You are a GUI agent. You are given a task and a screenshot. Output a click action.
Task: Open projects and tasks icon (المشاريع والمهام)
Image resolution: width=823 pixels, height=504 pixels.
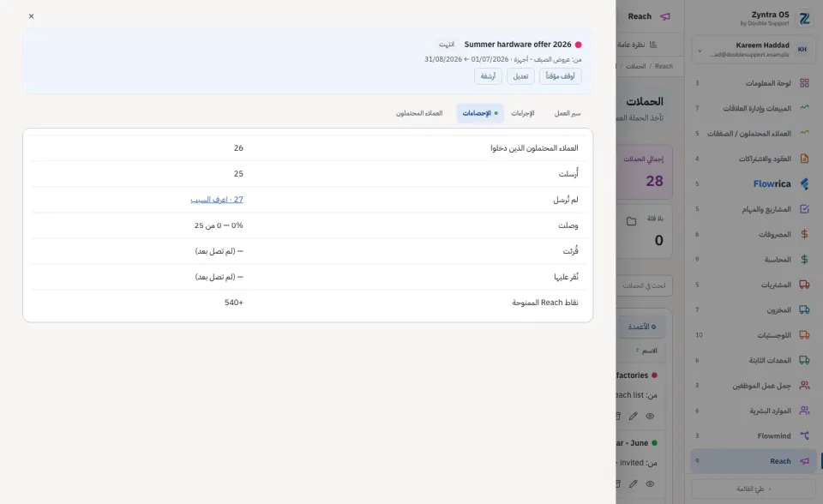pyautogui.click(x=804, y=209)
